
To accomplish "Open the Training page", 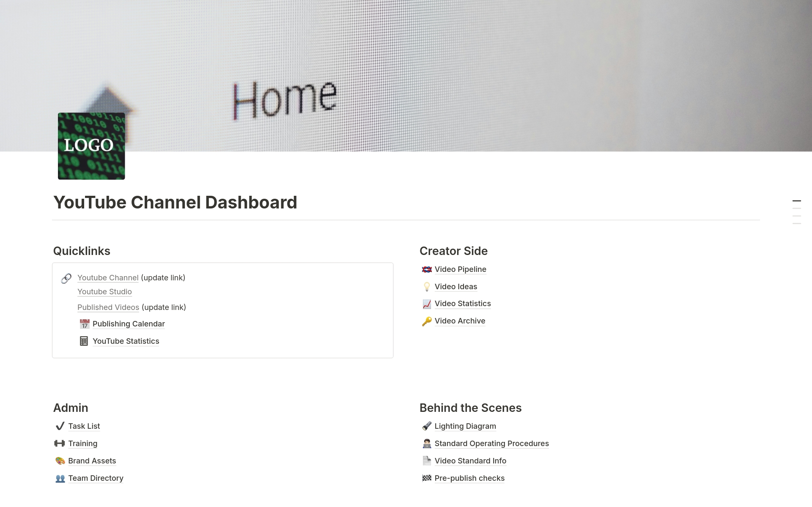I will click(x=83, y=444).
